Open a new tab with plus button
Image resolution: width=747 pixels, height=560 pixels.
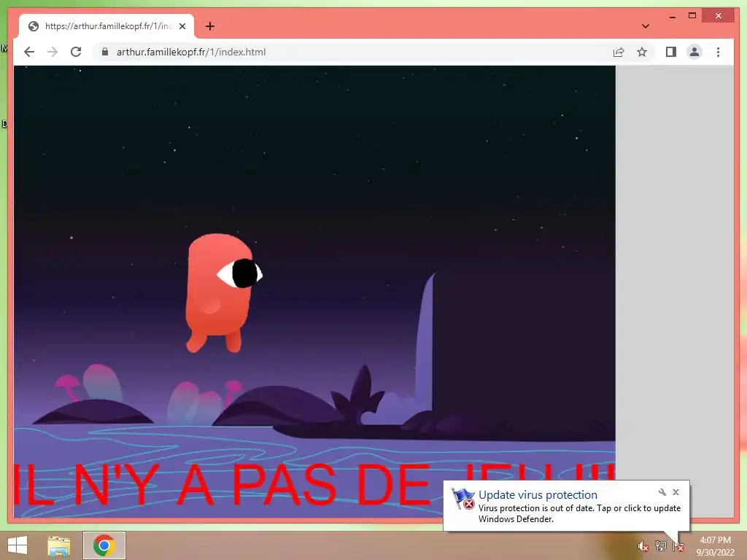point(210,26)
